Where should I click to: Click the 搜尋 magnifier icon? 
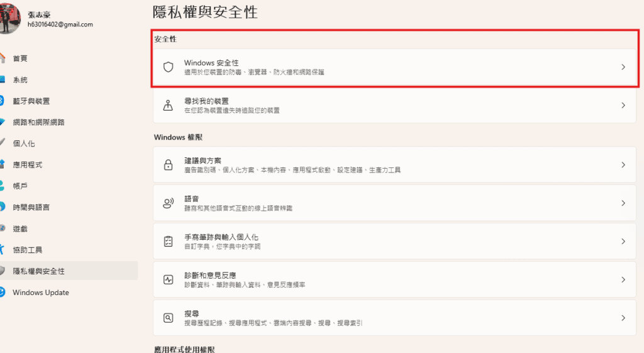tap(168, 318)
